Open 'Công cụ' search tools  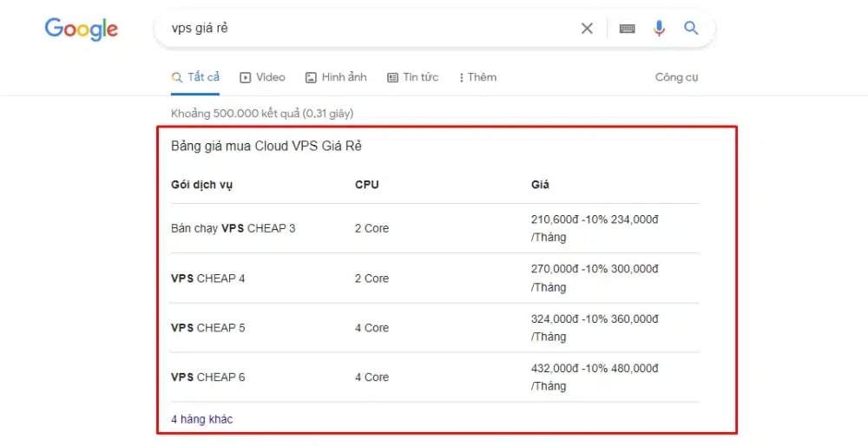click(x=676, y=77)
